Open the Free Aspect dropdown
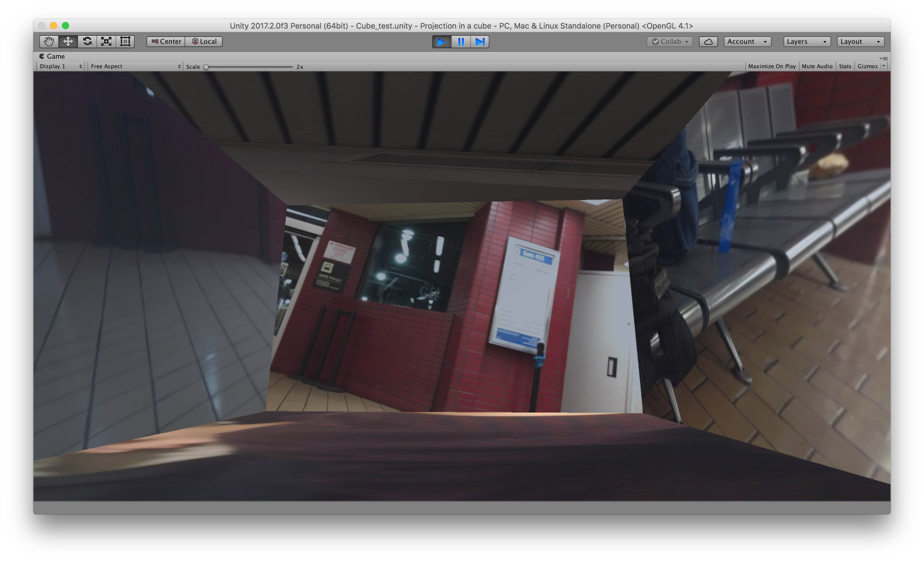924x562 pixels. (135, 66)
